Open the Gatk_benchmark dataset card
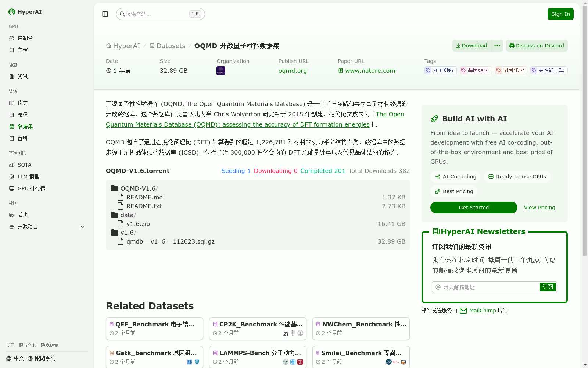 154,357
